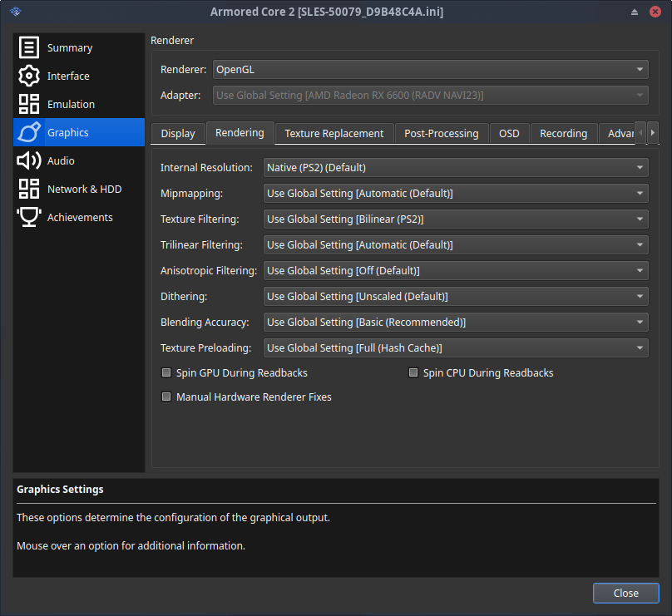Open the Summary section in the sidebar
The image size is (672, 616).
(x=28, y=47)
